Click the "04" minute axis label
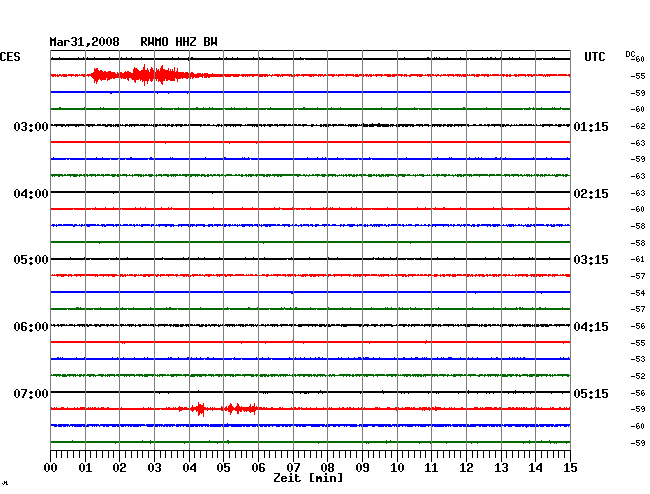Viewport: 650px width, 494px height. pyautogui.click(x=189, y=468)
